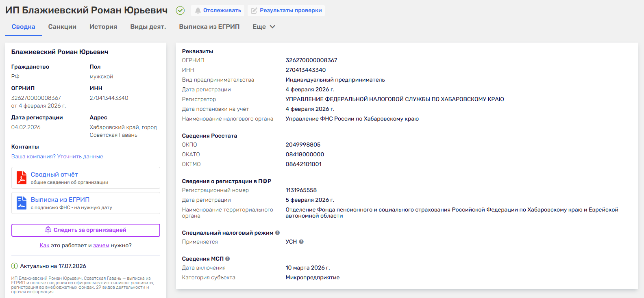Open Результаты проверки
Image resolution: width=644 pixels, height=298 pixels.
click(x=286, y=11)
